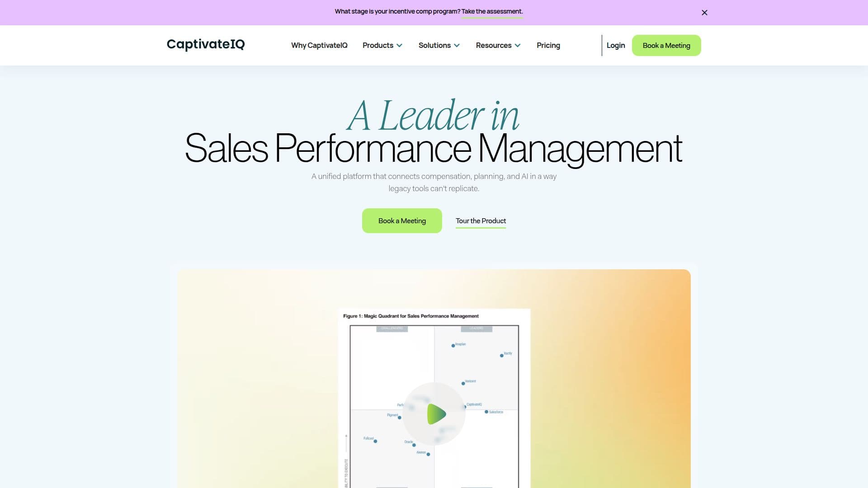Click the Salesforce point in the quadrant

point(486,412)
